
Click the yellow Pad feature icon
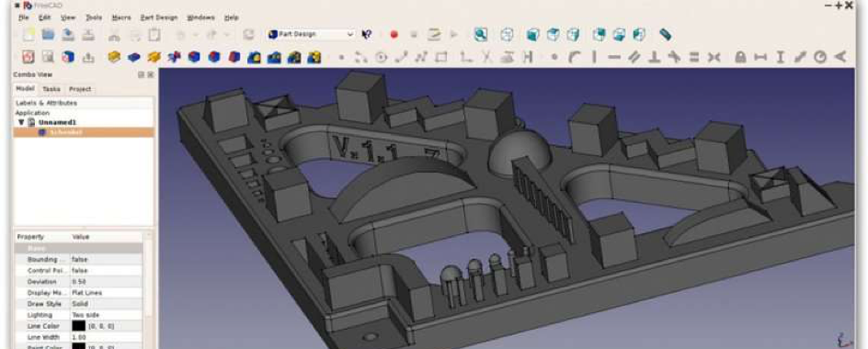pos(114,57)
